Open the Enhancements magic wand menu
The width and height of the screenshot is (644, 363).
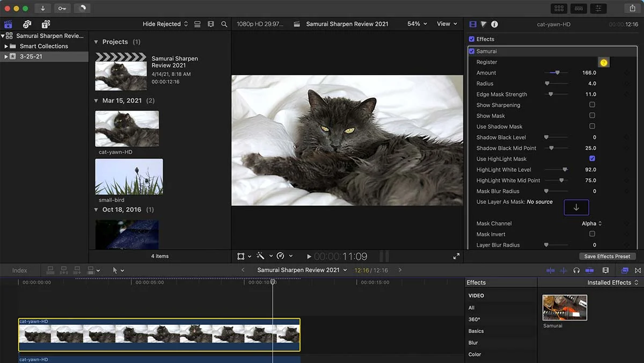pyautogui.click(x=261, y=256)
